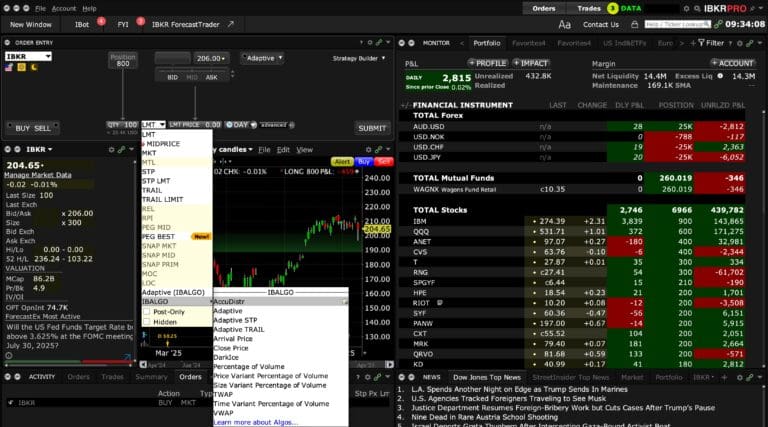Open the Learn more about Algos link
The height and width of the screenshot is (427, 768).
tap(255, 422)
